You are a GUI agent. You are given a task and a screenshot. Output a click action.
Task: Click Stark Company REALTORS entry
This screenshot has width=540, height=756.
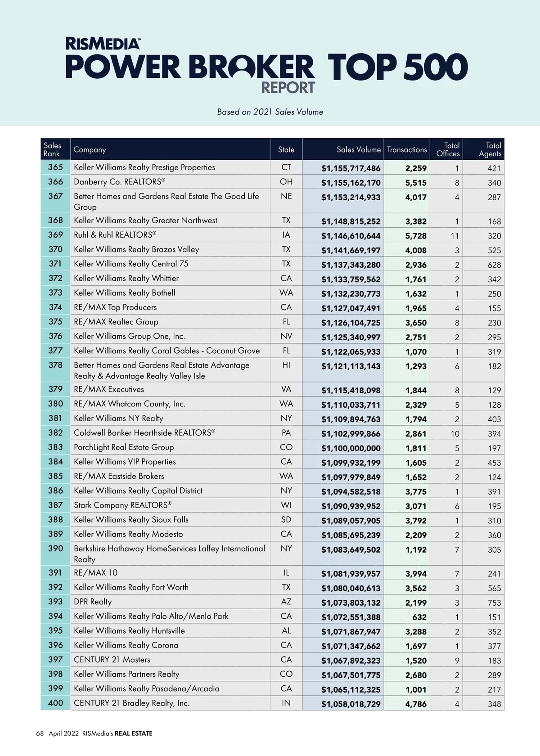122,505
